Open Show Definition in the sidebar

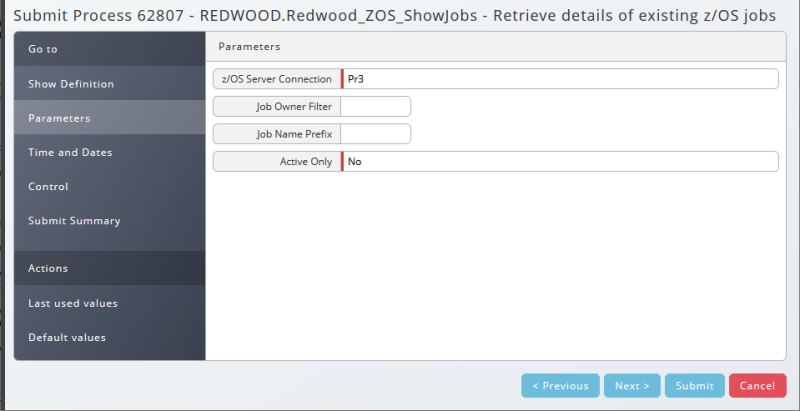110,84
